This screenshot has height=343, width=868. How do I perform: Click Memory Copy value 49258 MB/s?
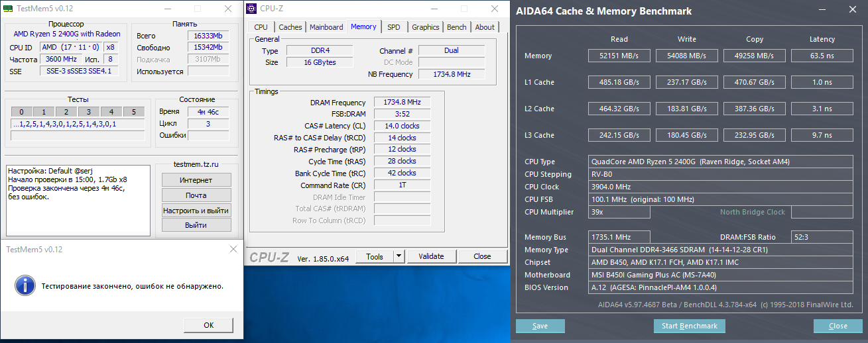pyautogui.click(x=754, y=56)
